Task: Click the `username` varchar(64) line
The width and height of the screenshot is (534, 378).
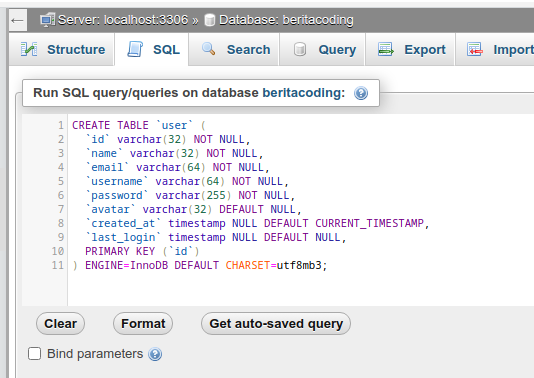Action: pos(187,181)
